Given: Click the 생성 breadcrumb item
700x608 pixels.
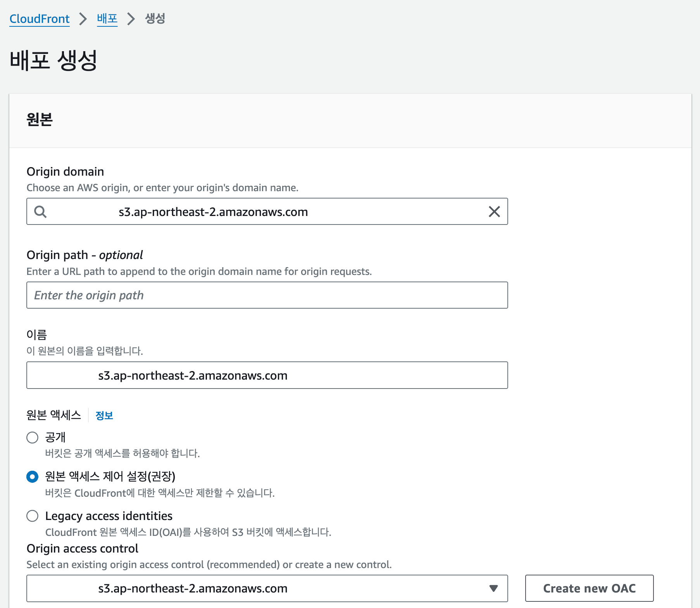Looking at the screenshot, I should tap(155, 19).
